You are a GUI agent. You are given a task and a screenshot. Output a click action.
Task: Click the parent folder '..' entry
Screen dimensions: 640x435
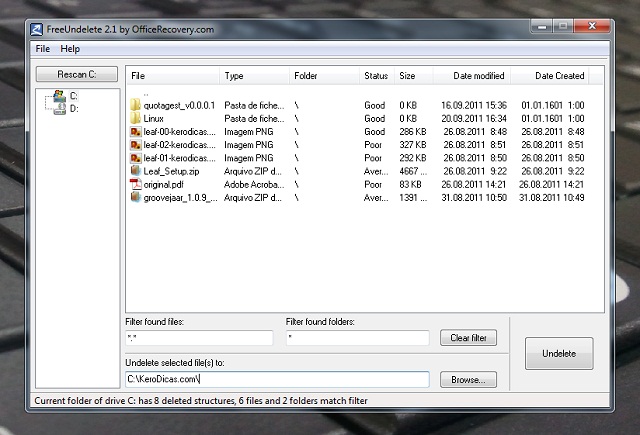(146, 94)
